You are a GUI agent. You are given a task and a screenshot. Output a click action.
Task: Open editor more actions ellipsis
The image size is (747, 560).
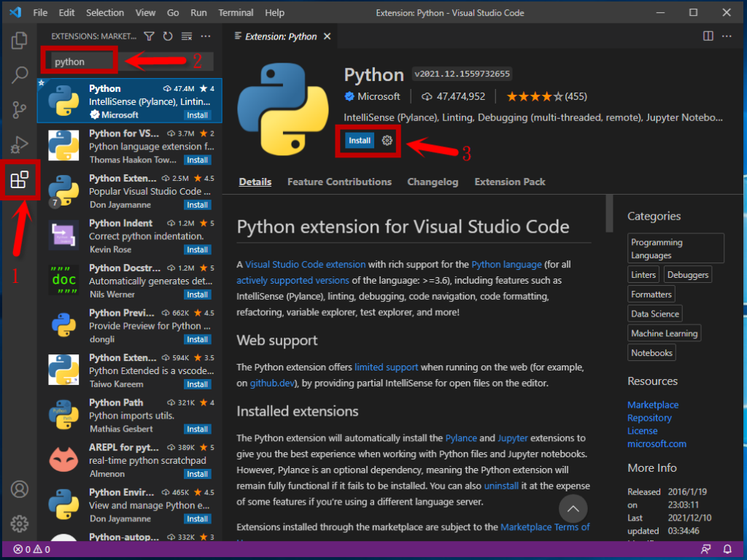(x=727, y=36)
